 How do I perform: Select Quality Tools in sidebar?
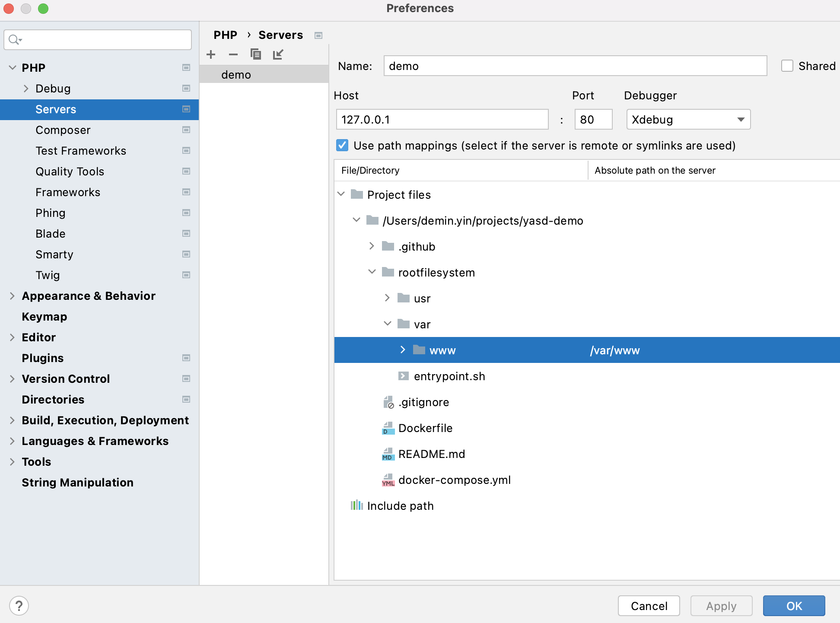70,172
